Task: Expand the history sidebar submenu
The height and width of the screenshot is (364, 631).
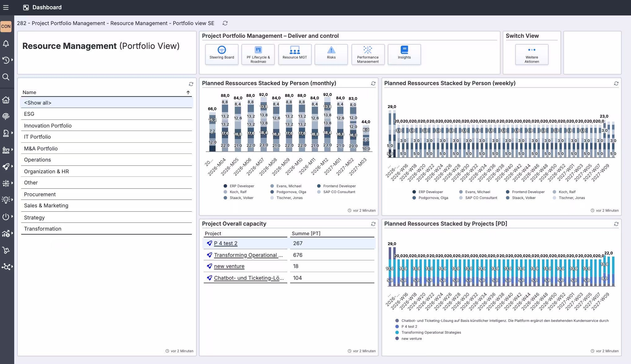Action: click(x=6, y=60)
